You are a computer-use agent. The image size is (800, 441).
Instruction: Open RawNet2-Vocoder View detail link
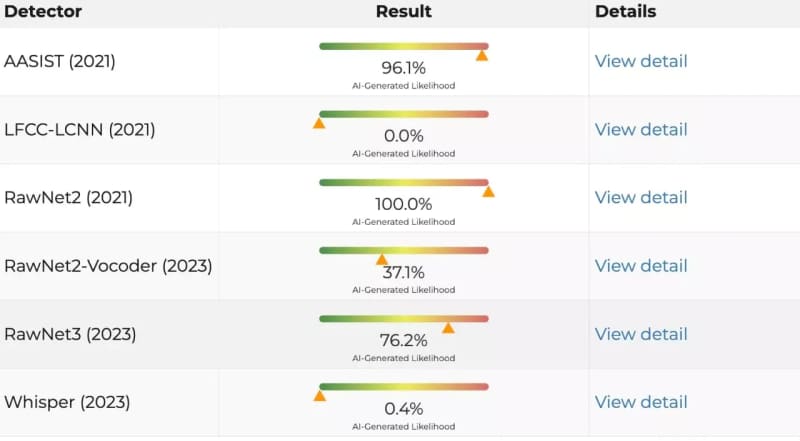click(x=641, y=265)
